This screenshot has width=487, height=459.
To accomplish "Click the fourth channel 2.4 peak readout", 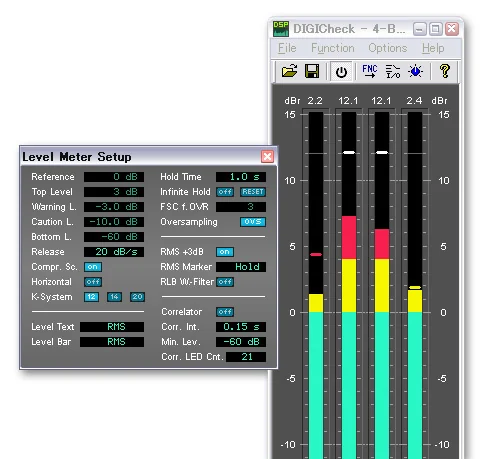I will point(414,100).
